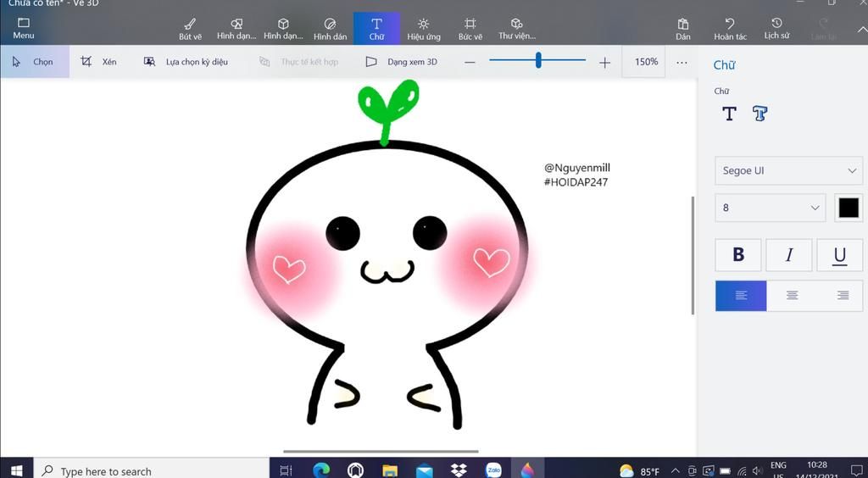Open Hiệu ứng effects tab

click(x=424, y=29)
